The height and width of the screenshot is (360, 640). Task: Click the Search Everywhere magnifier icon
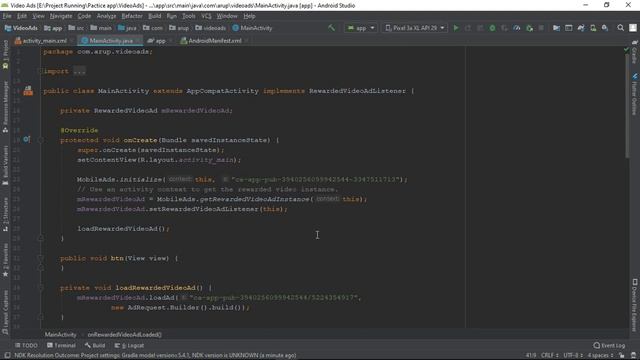coord(620,28)
